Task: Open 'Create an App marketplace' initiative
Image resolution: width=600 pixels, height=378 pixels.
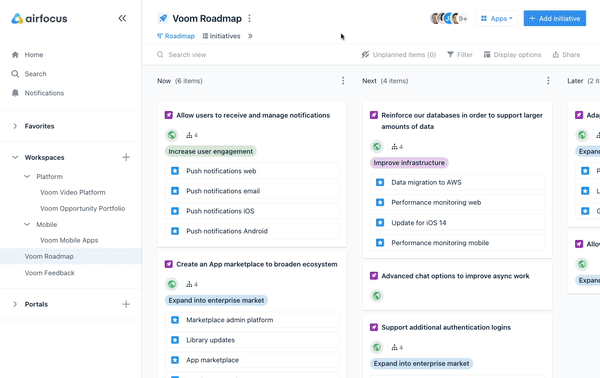Action: 257,264
